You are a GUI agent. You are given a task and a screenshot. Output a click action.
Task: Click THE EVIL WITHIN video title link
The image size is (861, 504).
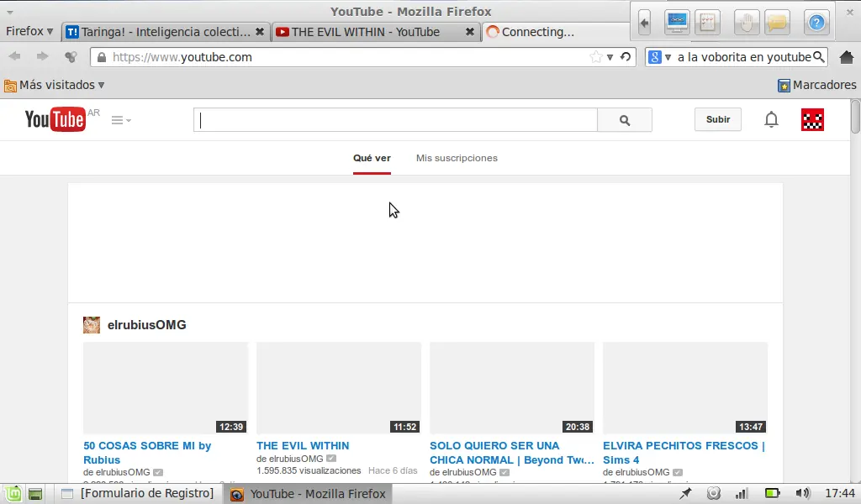(303, 446)
